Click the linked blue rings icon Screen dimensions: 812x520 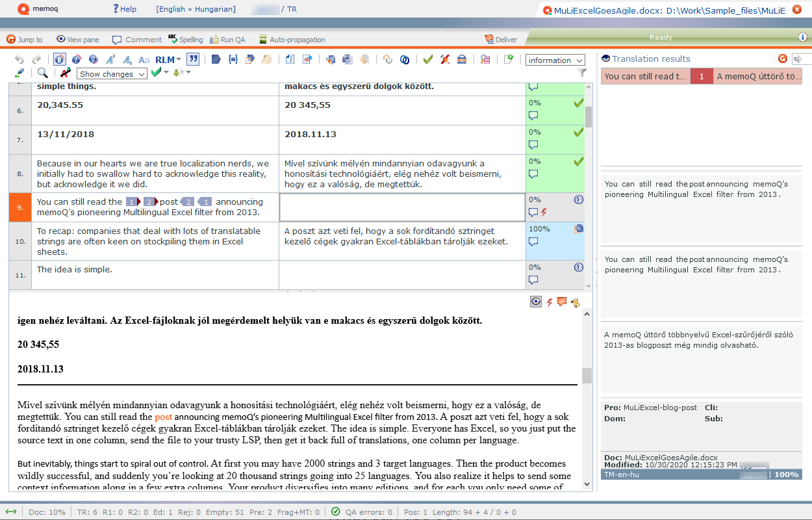pos(405,60)
